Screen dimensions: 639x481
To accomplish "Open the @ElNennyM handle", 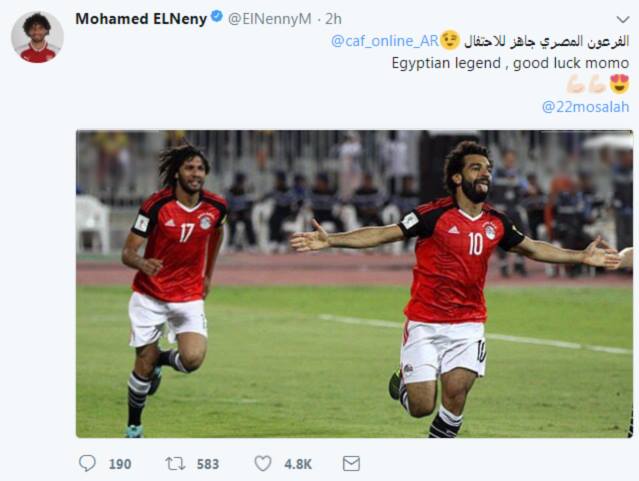I will 269,19.
